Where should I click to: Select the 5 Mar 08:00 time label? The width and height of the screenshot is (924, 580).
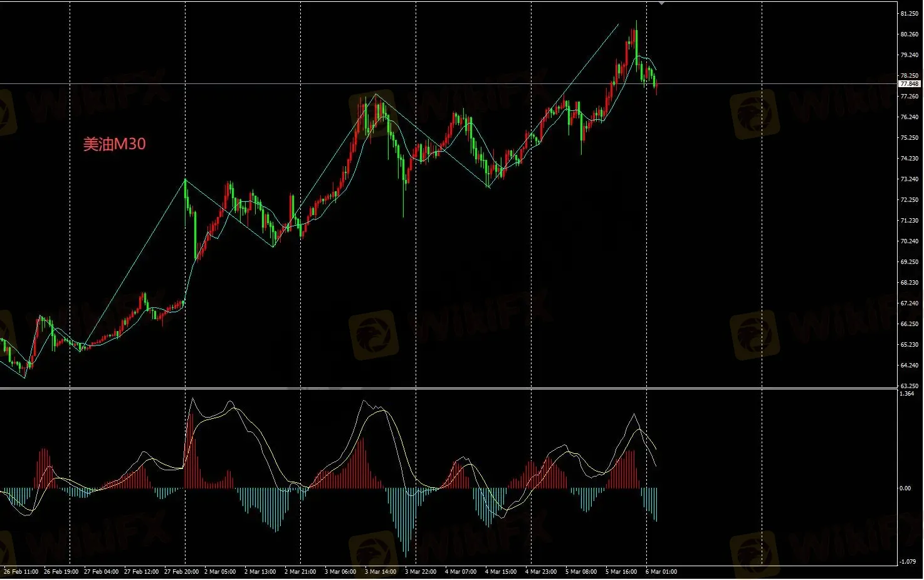tap(581, 572)
